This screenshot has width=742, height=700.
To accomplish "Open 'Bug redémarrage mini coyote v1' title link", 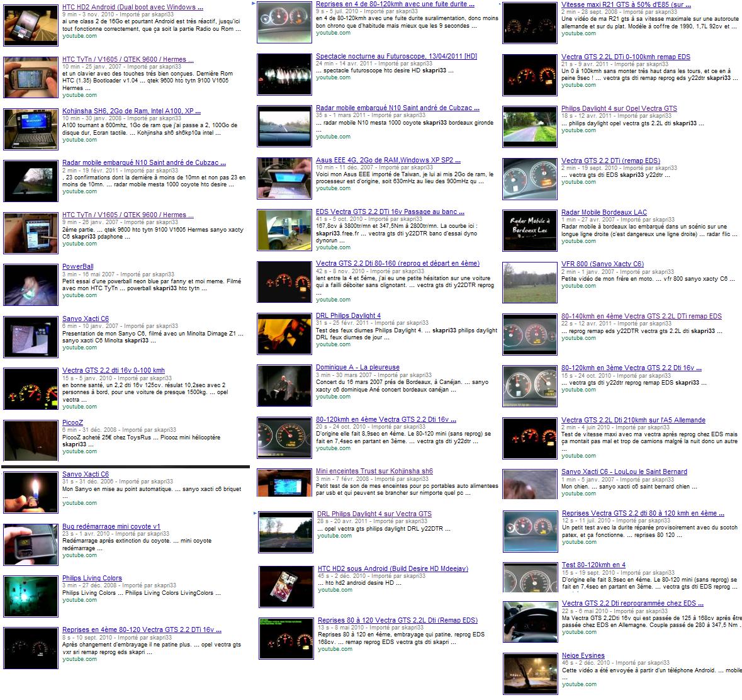I will click(111, 526).
